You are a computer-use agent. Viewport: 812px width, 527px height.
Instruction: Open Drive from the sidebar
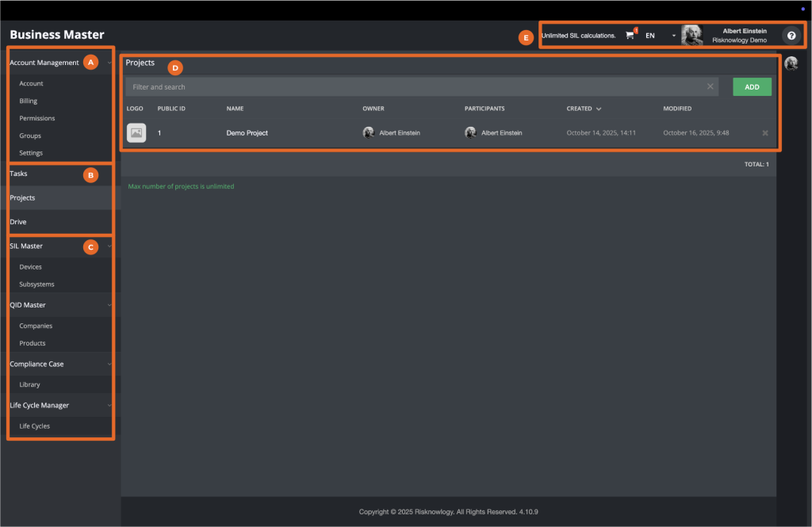[x=17, y=222]
